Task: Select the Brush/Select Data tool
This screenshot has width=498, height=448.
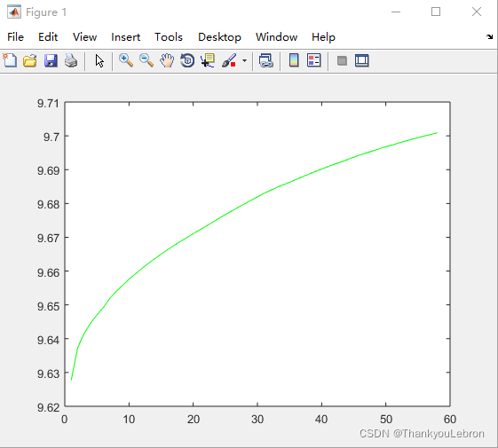Action: click(x=229, y=60)
